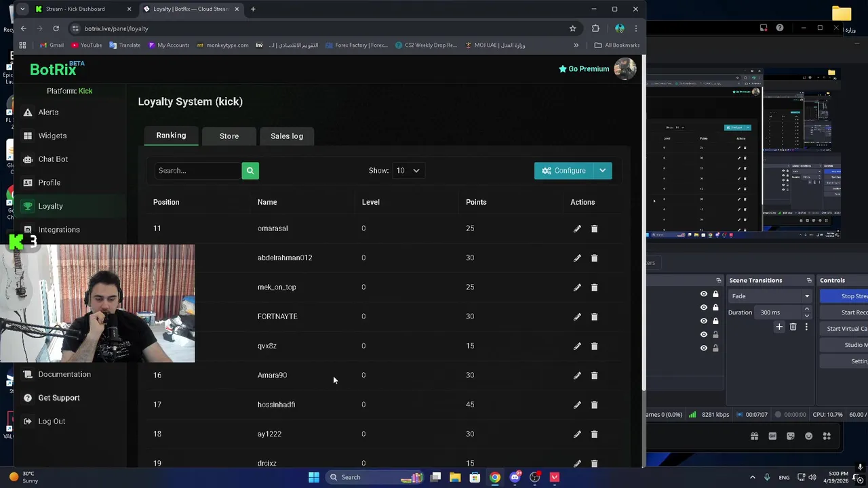Viewport: 868px width, 488px height.
Task: Remove transition with OBS trash icon
Action: click(x=793, y=327)
